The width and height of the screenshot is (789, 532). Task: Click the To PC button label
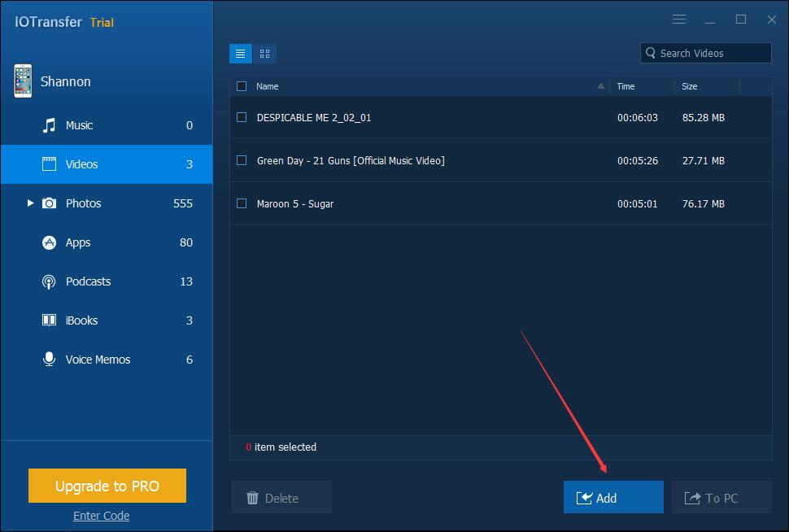(721, 499)
